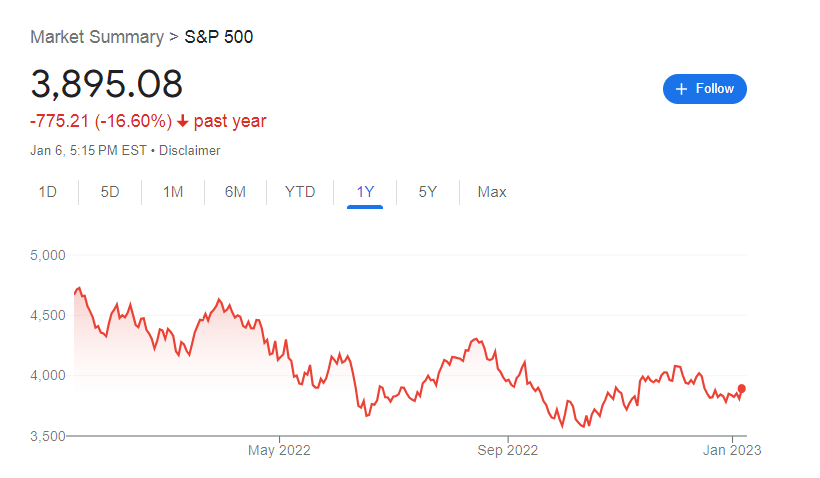
Task: Show the Max time range
Action: click(492, 192)
